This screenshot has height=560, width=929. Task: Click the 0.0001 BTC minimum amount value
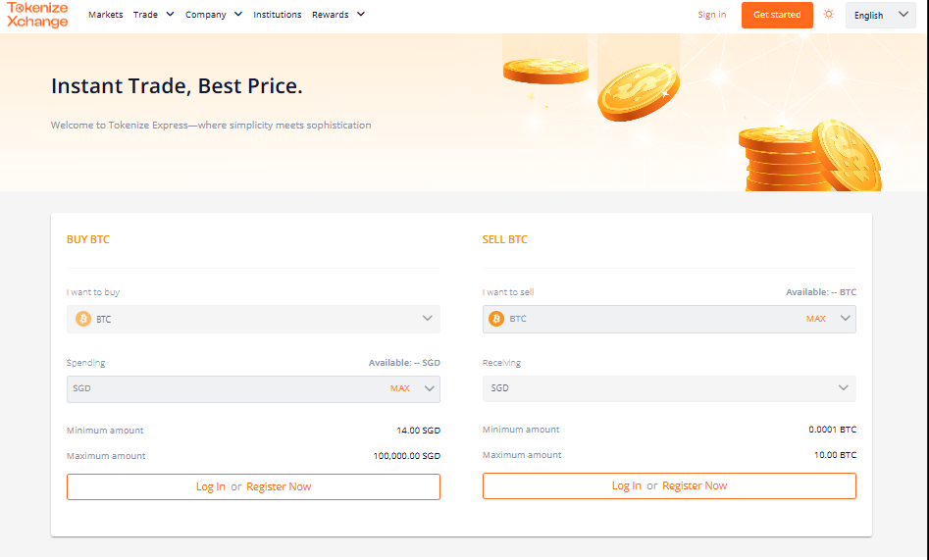coord(833,429)
